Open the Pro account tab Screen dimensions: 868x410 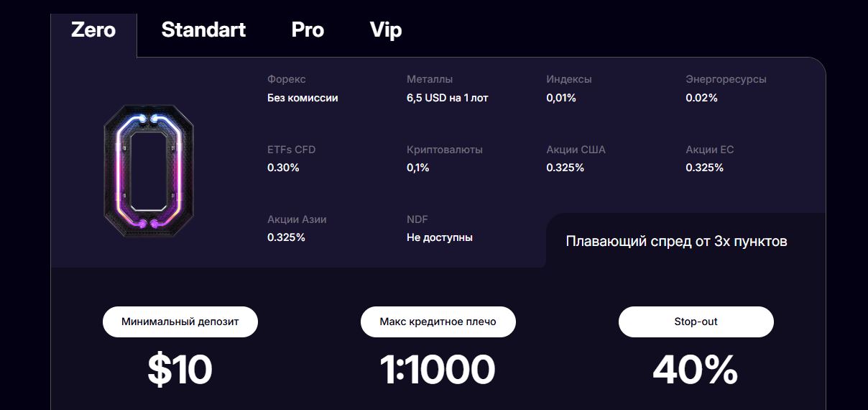pyautogui.click(x=308, y=30)
